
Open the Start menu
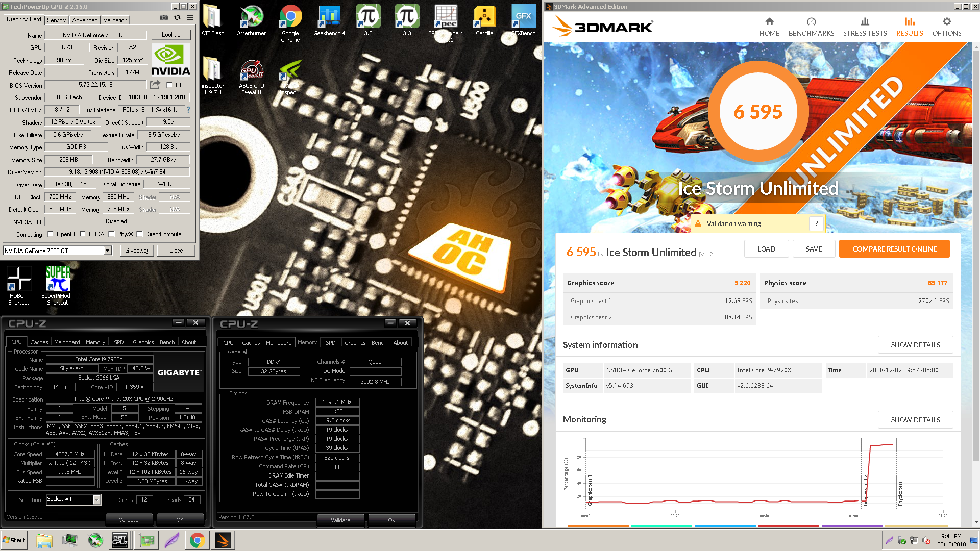14,540
